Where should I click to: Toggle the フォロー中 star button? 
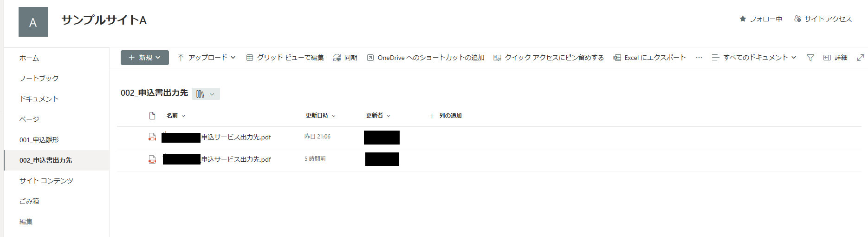760,19
